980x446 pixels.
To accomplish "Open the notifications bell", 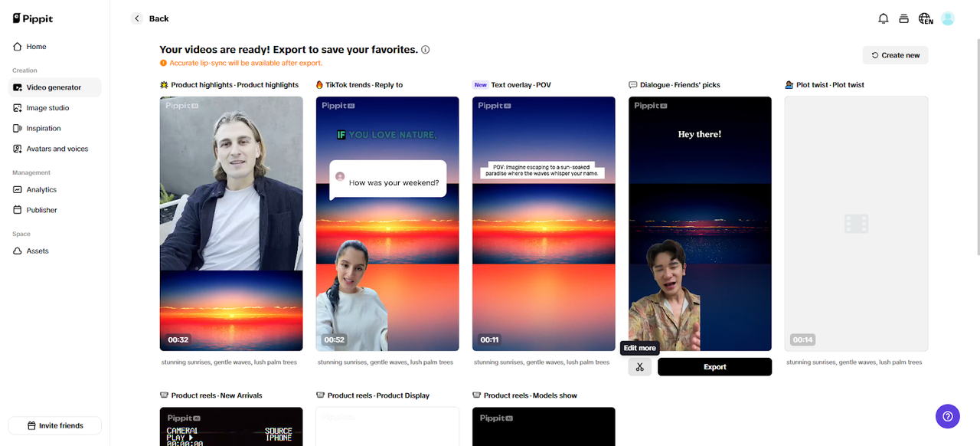I will (883, 18).
